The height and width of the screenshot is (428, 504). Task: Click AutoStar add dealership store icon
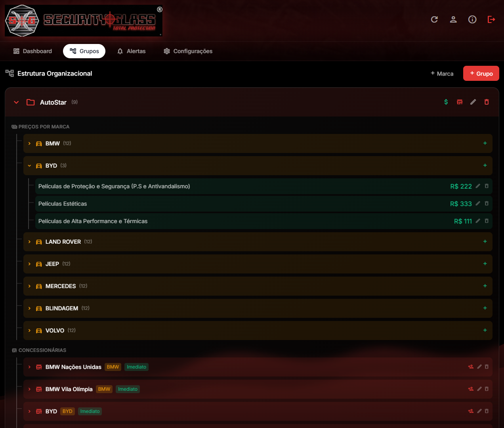pyautogui.click(x=460, y=102)
